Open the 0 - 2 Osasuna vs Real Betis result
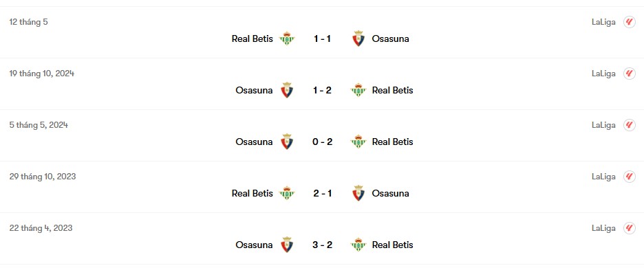 point(323,142)
